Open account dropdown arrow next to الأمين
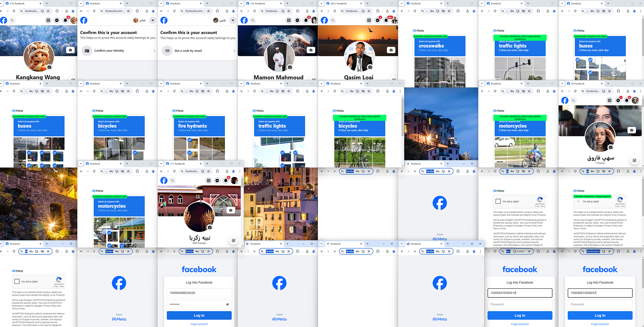This screenshot has width=644, height=327. [233, 20]
